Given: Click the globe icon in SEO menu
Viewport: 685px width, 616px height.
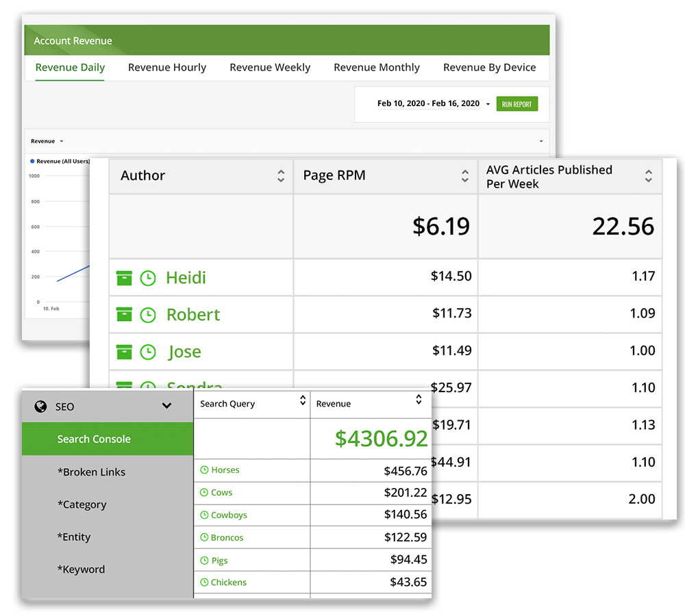Looking at the screenshot, I should [40, 407].
